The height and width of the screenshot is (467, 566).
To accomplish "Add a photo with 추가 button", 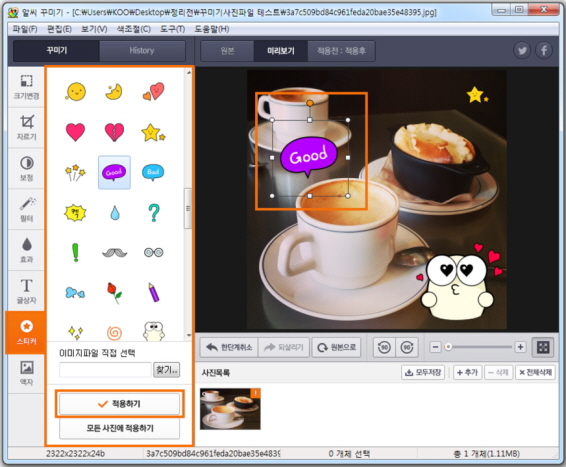I will [x=467, y=372].
